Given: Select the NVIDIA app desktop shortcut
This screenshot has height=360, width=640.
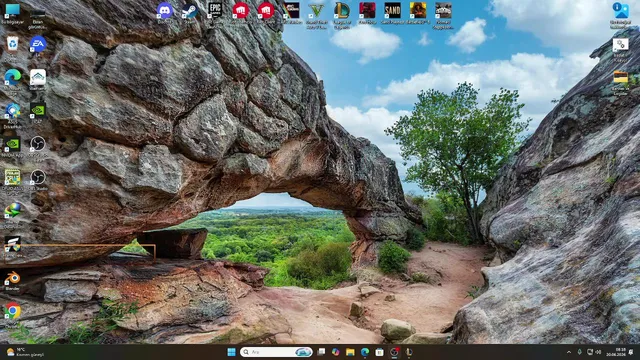Looking at the screenshot, I should [x=13, y=147].
